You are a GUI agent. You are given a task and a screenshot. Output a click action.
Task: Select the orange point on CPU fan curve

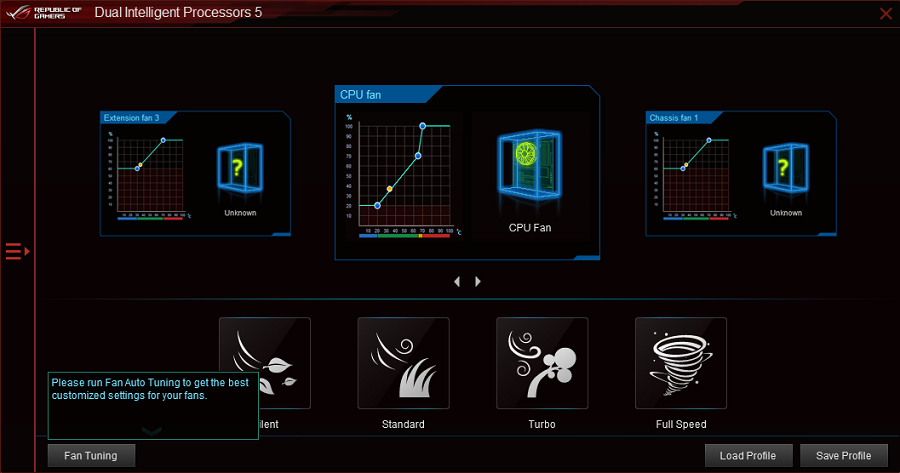point(390,189)
